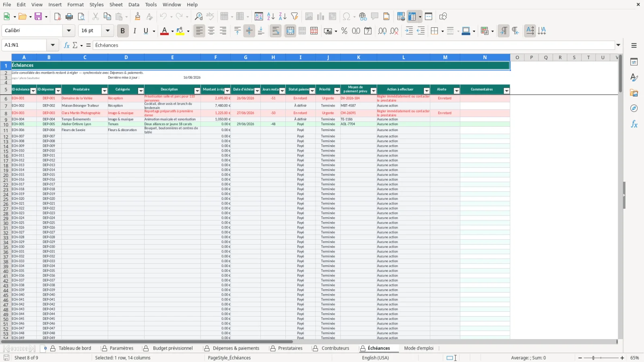Click Sort descending icon
Screen dimensions: 644x362
(x=283, y=16)
